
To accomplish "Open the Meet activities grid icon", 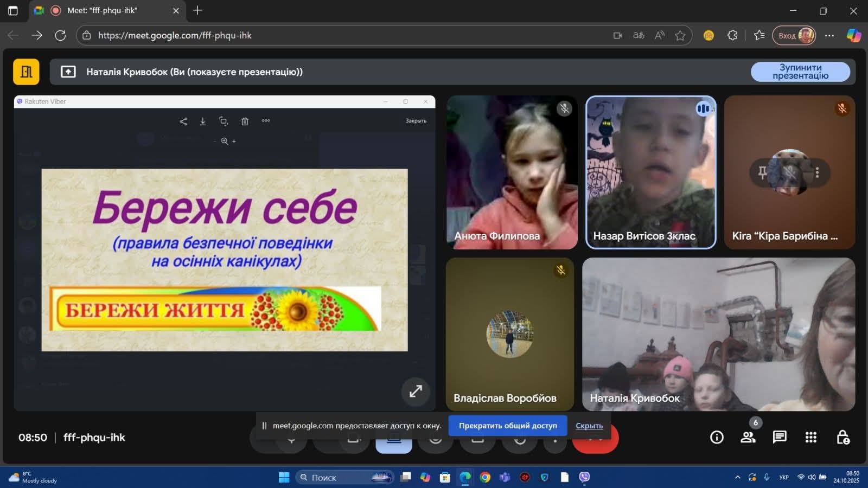I will click(x=811, y=437).
